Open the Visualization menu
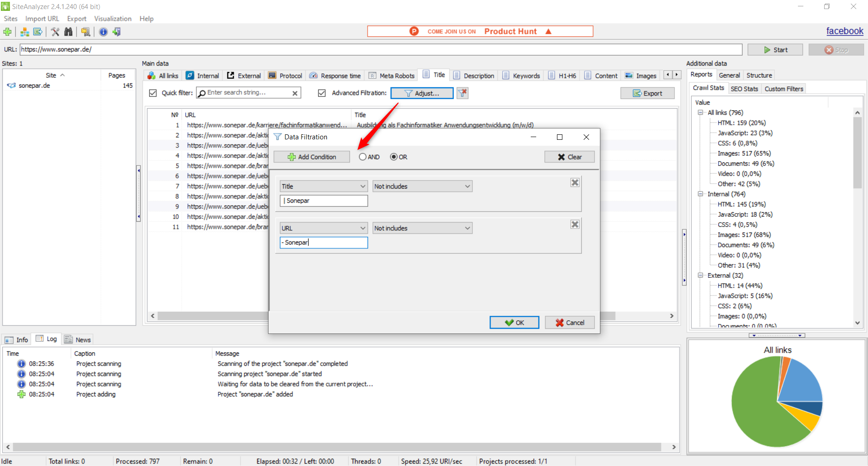Screen dimensions: 868x466 click(113, 19)
